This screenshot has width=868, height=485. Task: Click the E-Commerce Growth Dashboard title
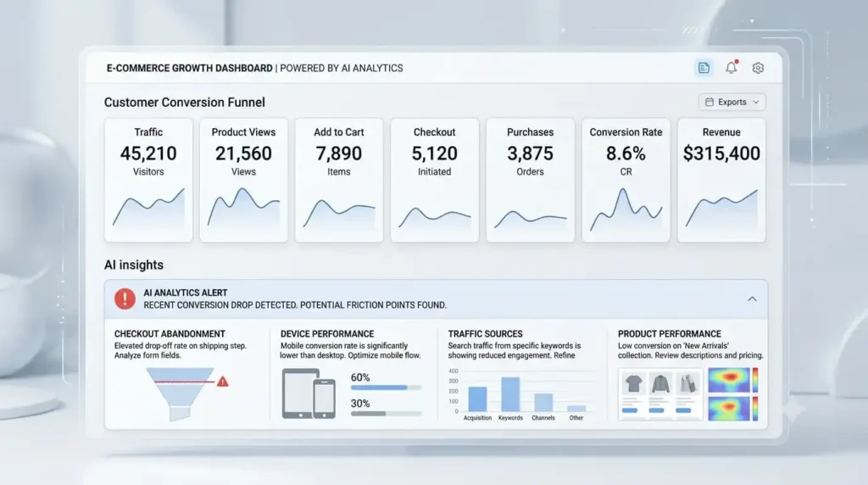(189, 68)
